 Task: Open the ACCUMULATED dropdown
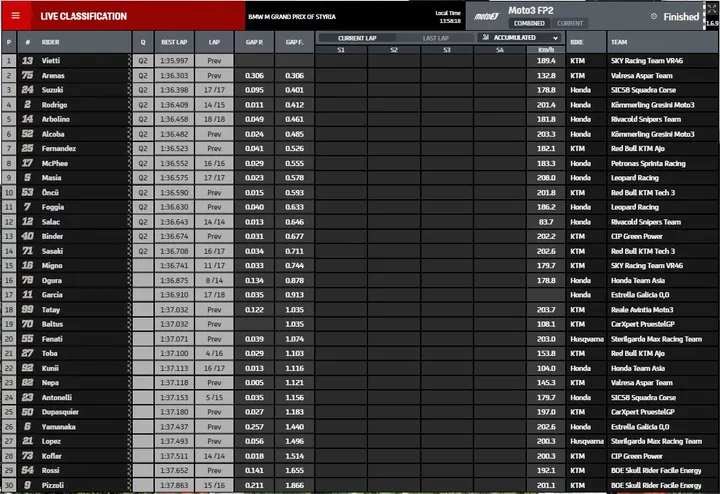tap(520, 38)
